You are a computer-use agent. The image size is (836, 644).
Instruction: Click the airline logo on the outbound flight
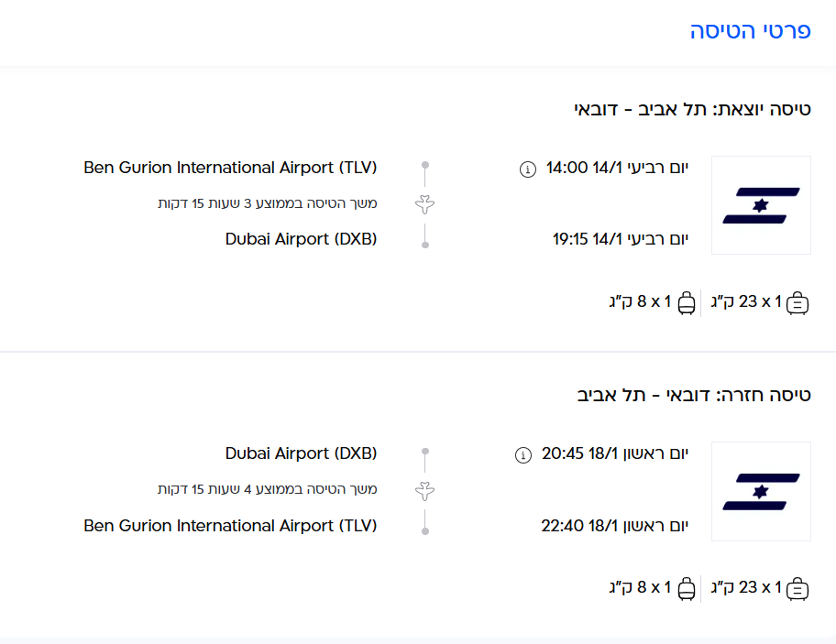761,205
